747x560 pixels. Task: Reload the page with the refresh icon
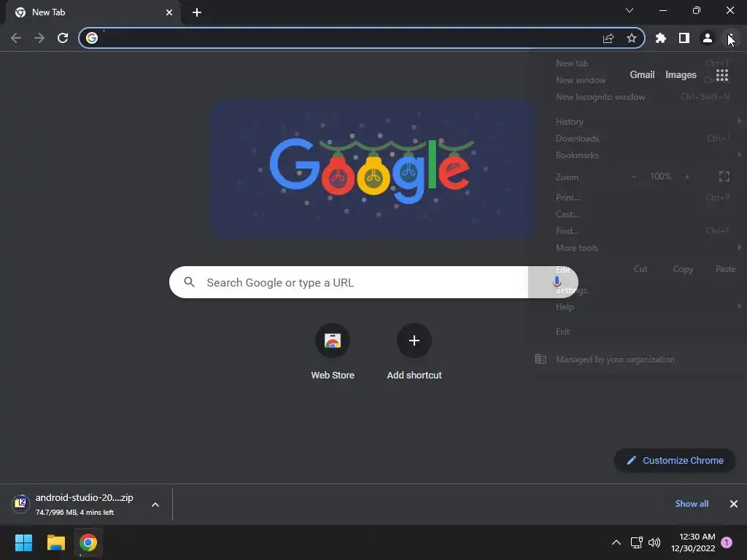click(63, 38)
